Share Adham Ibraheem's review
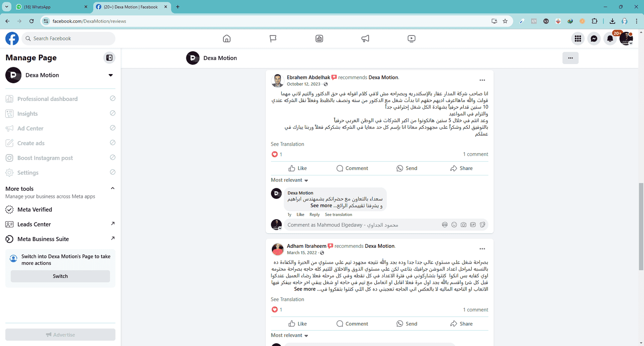This screenshot has width=644, height=346. click(x=461, y=324)
